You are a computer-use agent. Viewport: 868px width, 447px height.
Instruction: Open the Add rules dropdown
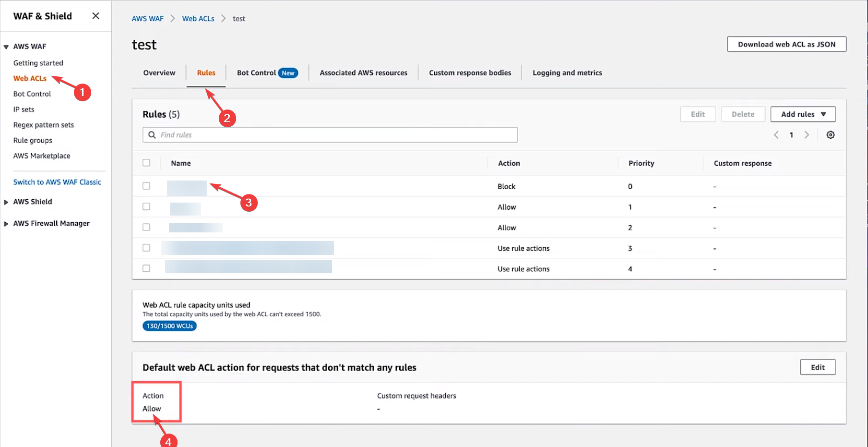803,114
